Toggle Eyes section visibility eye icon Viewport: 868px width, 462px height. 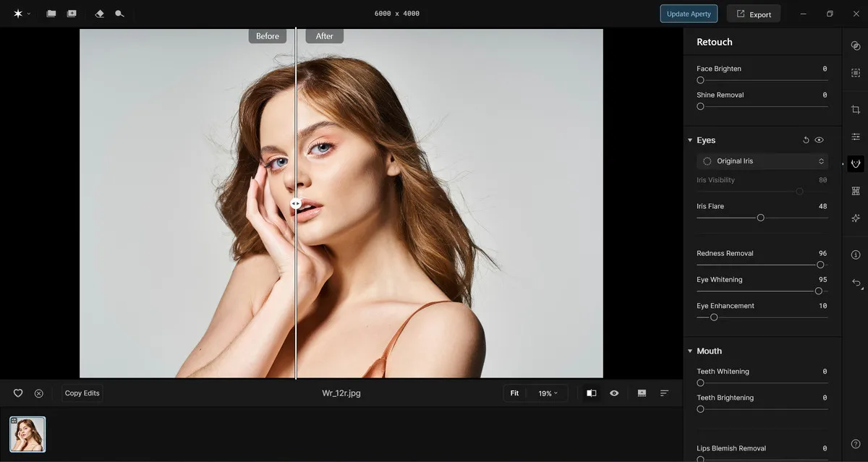pyautogui.click(x=819, y=140)
